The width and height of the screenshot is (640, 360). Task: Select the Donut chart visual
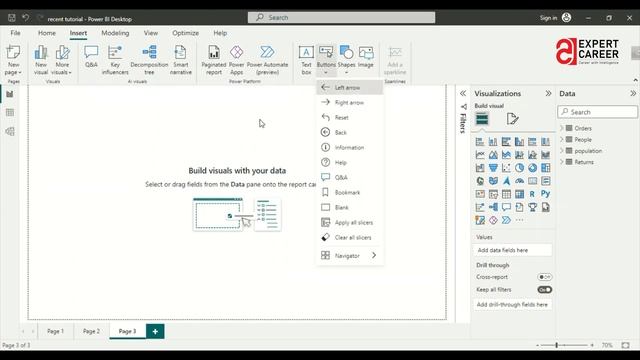tap(532, 168)
